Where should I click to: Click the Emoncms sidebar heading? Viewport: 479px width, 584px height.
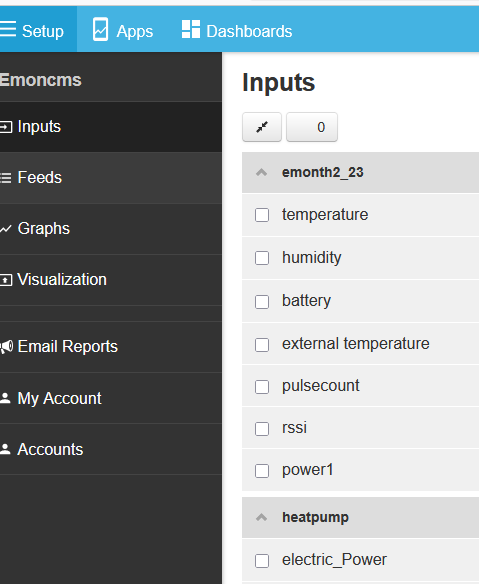point(41,80)
